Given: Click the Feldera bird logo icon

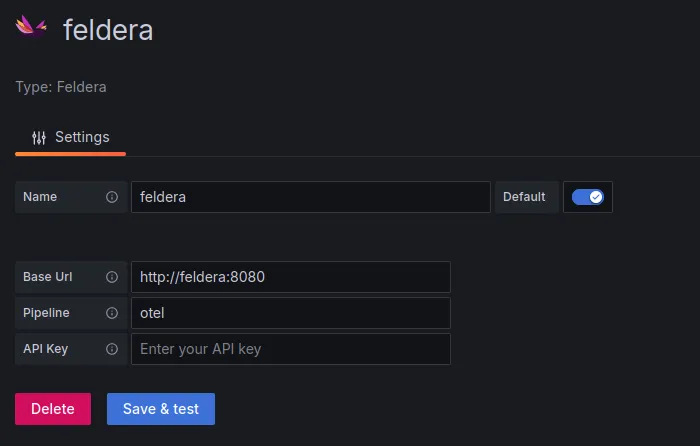Looking at the screenshot, I should (x=31, y=27).
